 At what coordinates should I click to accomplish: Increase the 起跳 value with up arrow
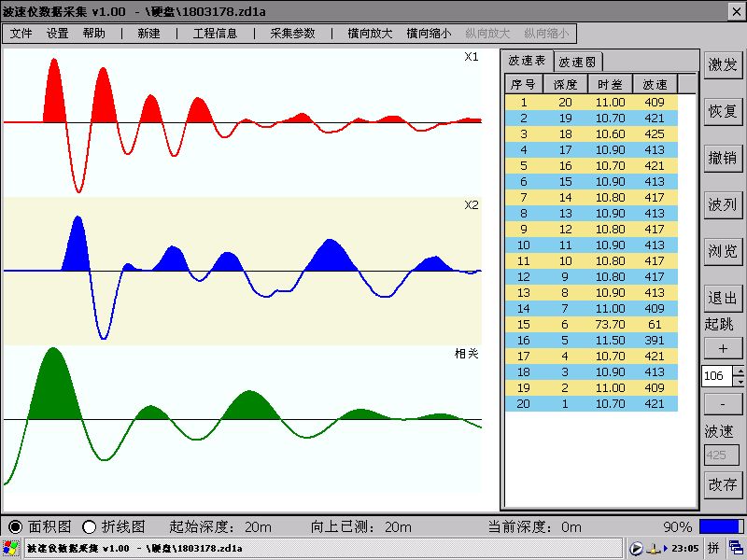(740, 371)
